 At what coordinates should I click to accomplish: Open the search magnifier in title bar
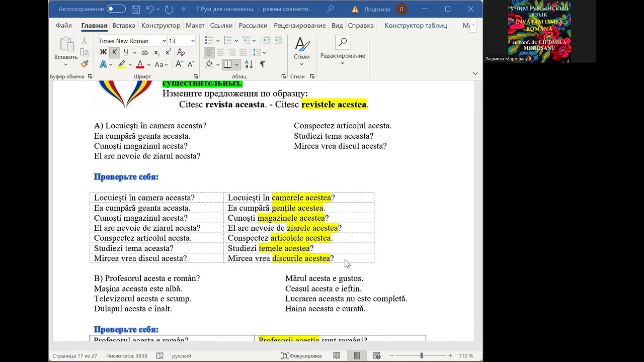click(x=330, y=9)
